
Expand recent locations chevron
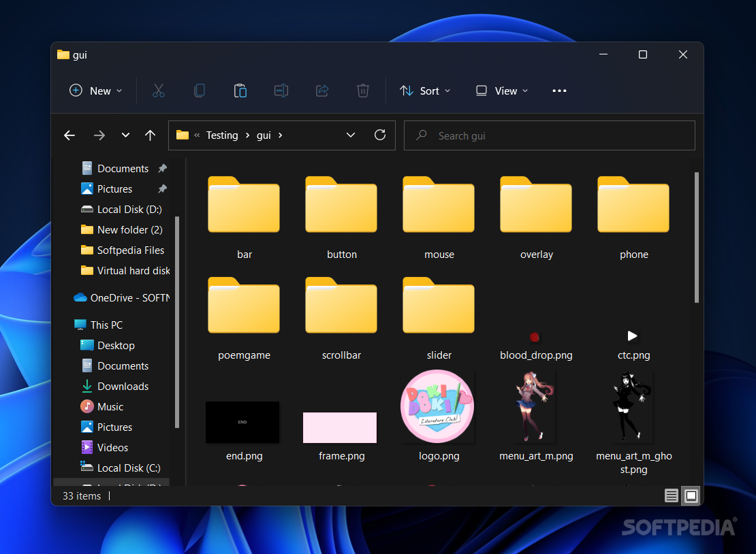click(x=125, y=135)
